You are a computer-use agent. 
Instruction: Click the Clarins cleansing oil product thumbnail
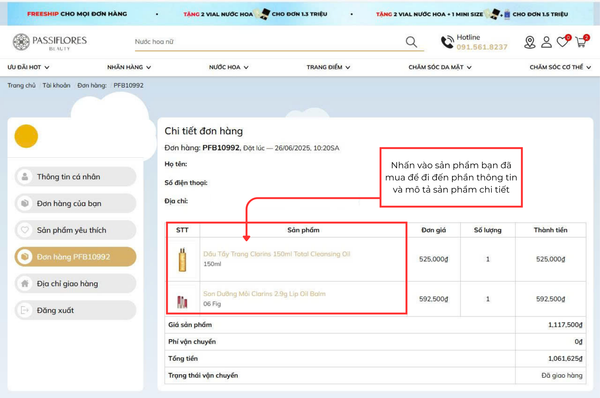pos(183,259)
